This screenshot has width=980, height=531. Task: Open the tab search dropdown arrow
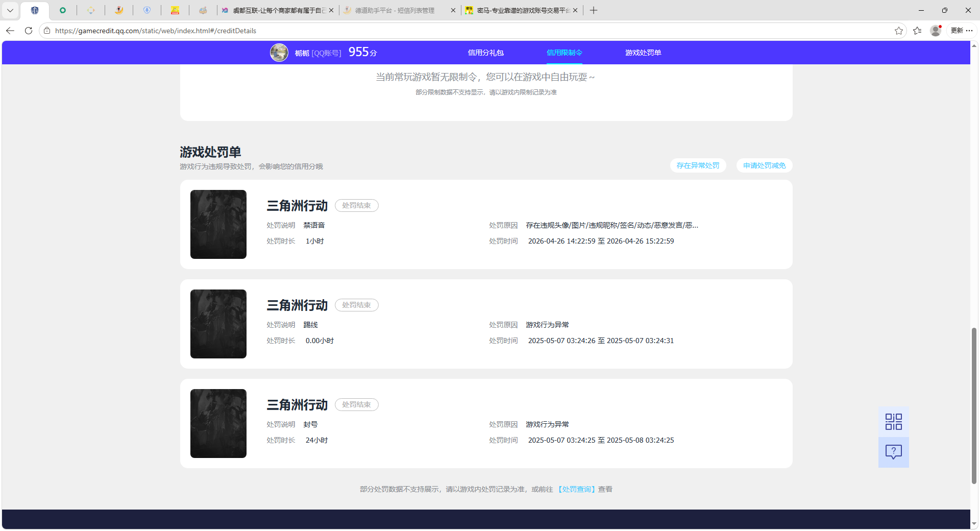pyautogui.click(x=10, y=10)
